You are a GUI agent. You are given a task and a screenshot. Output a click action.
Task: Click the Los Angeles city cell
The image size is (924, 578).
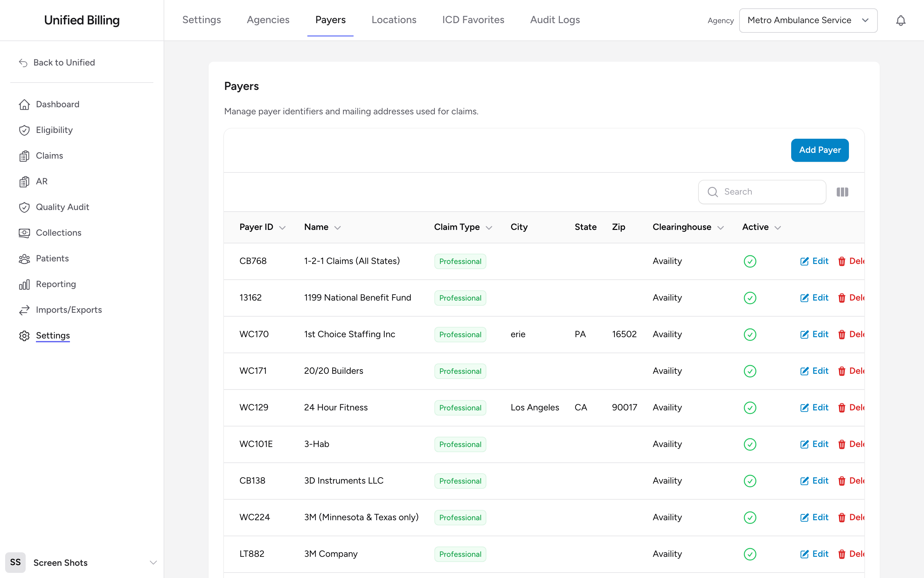[x=535, y=407]
